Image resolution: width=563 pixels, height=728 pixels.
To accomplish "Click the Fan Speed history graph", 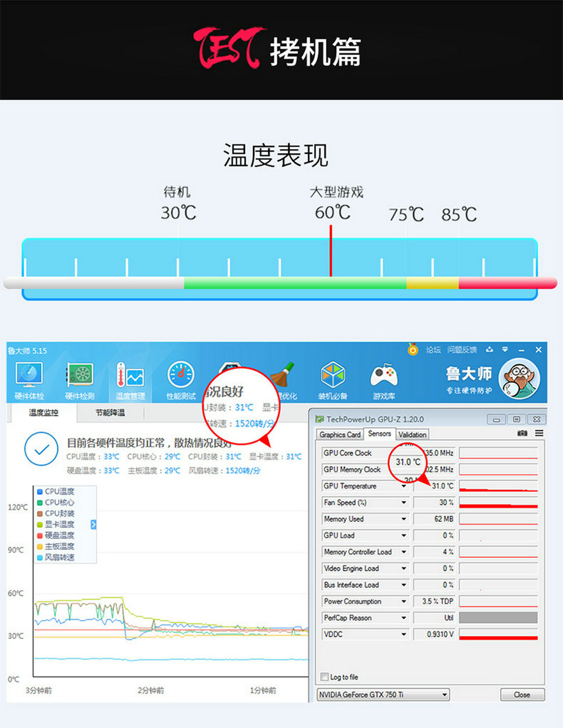I will [x=498, y=503].
